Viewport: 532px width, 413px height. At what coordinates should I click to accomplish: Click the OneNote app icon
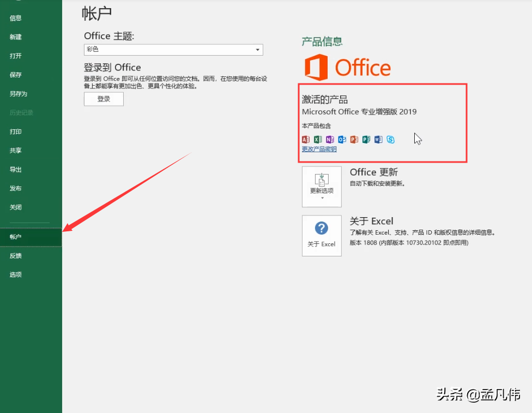tap(330, 139)
